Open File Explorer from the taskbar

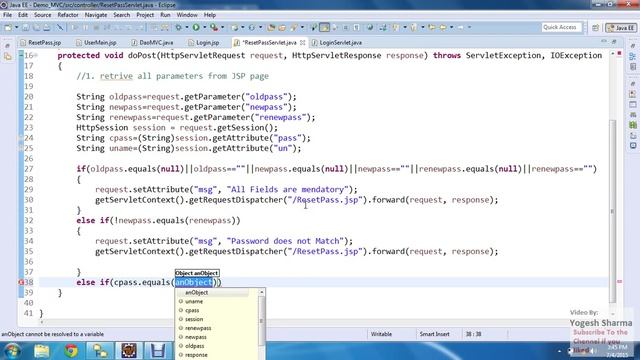42,351
